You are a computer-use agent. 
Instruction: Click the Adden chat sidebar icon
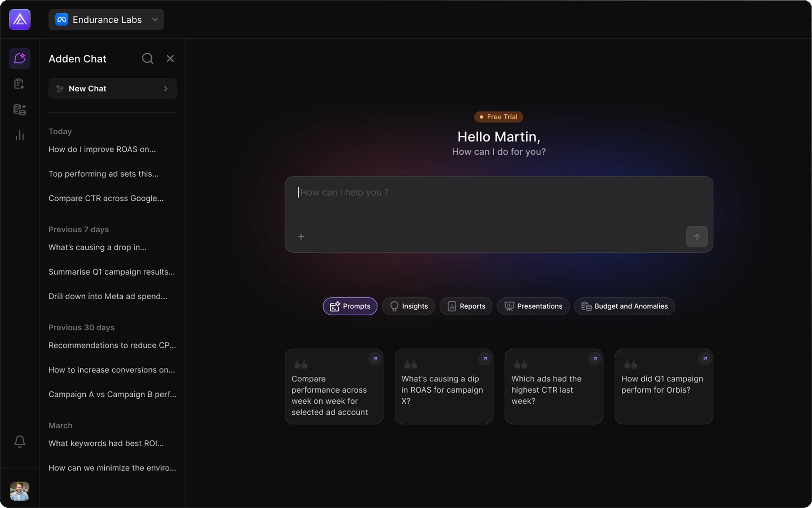19,58
